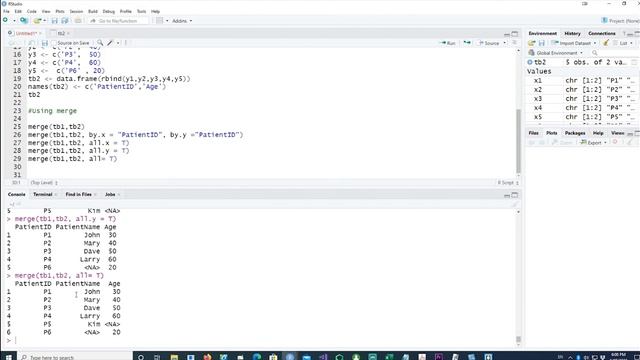
Task: Open the Export dropdown in Plots
Action: (593, 142)
